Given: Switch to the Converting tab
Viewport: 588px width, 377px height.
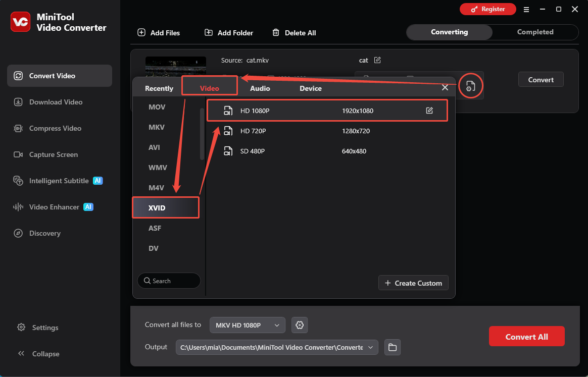Looking at the screenshot, I should point(449,32).
